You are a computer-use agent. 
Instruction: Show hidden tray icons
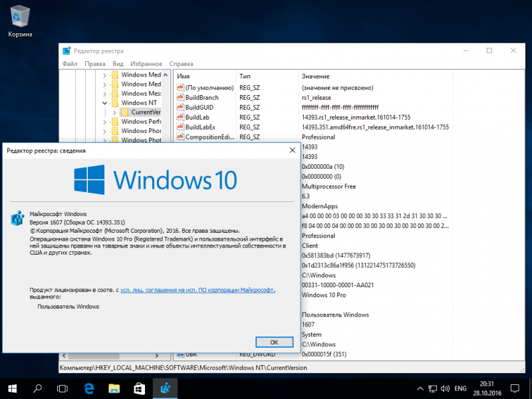(x=420, y=388)
